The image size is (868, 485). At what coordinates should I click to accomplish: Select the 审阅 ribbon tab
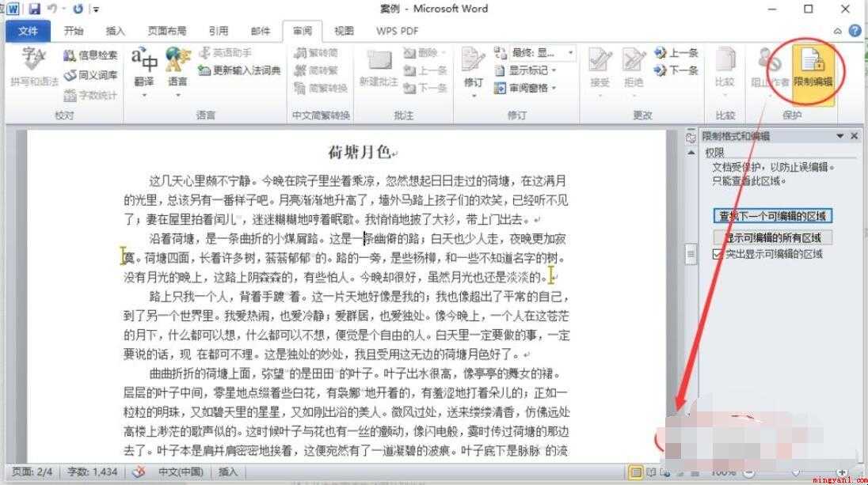(x=303, y=31)
